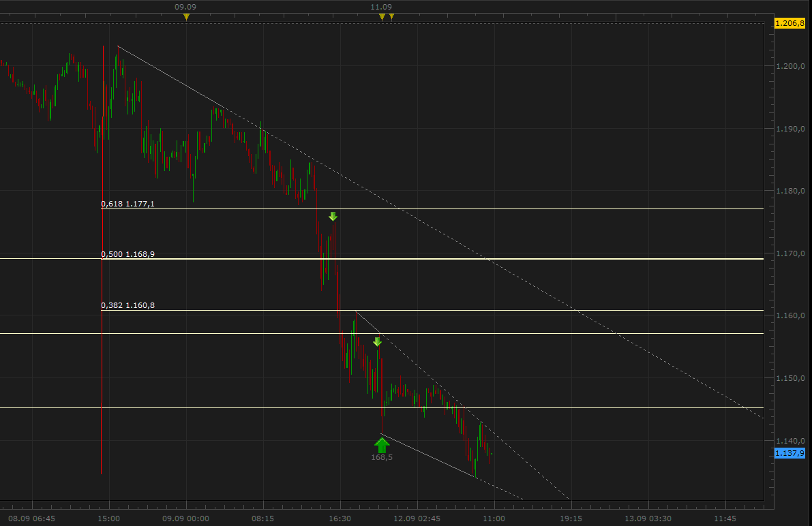Click the left yellow triangle marker below 11.09
This screenshot has width=812, height=526.
tap(382, 17)
